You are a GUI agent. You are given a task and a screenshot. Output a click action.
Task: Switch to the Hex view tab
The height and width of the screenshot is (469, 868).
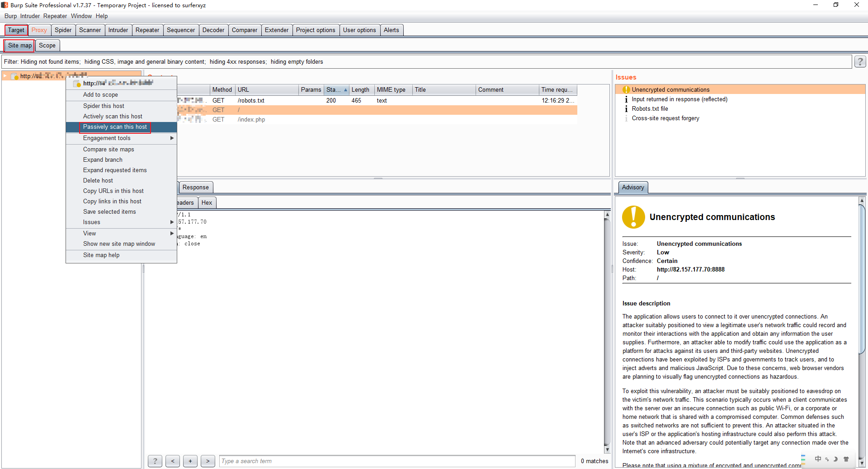[207, 202]
